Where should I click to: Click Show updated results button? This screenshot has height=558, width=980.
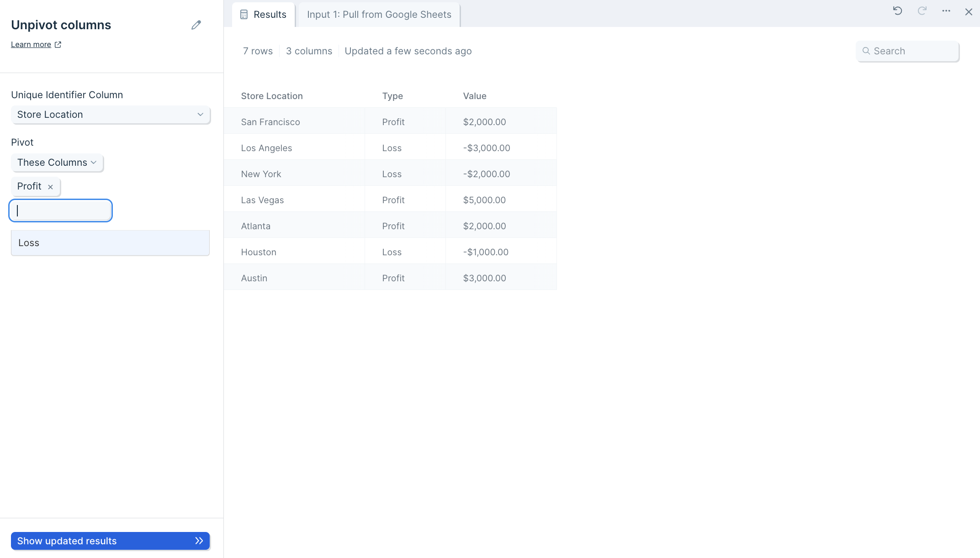pyautogui.click(x=110, y=541)
